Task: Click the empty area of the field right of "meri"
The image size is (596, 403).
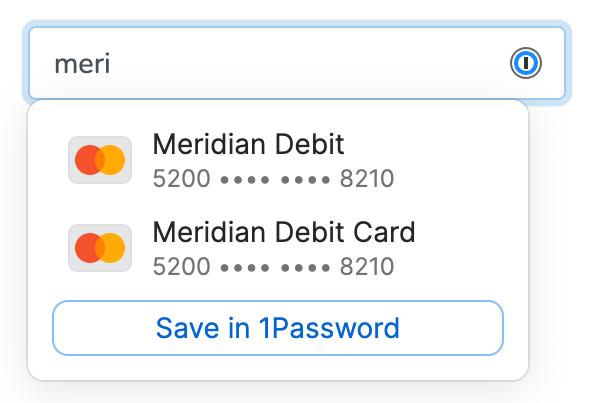Action: pyautogui.click(x=308, y=63)
